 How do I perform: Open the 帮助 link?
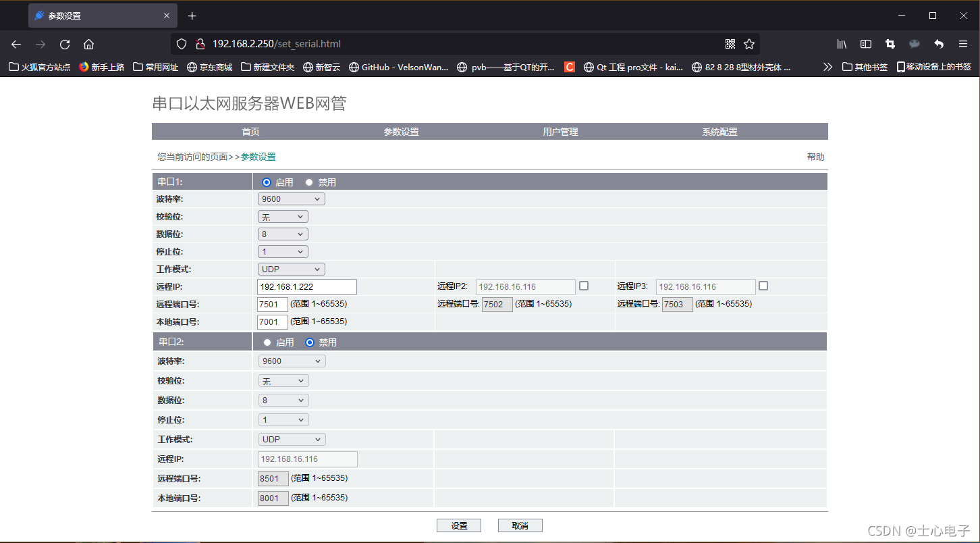point(815,156)
